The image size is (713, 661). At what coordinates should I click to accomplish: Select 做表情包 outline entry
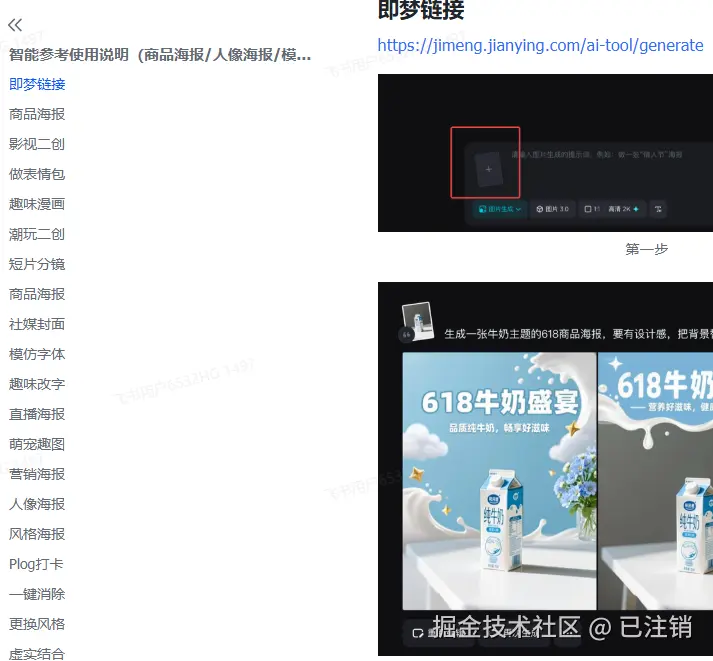click(x=37, y=174)
